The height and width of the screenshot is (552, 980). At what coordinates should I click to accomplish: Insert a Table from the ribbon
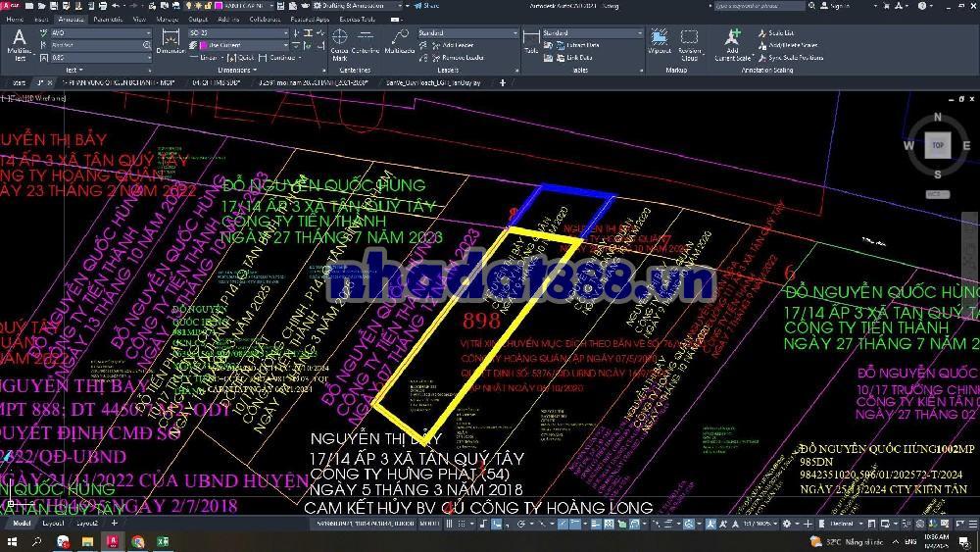tap(530, 43)
